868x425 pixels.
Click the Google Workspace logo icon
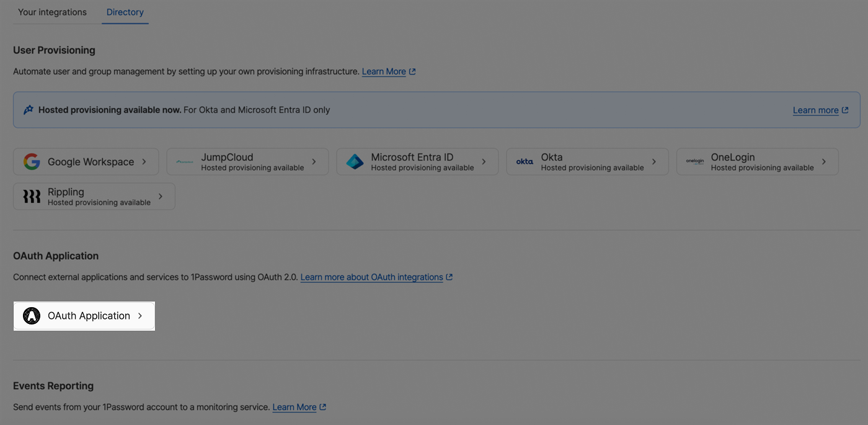click(32, 161)
